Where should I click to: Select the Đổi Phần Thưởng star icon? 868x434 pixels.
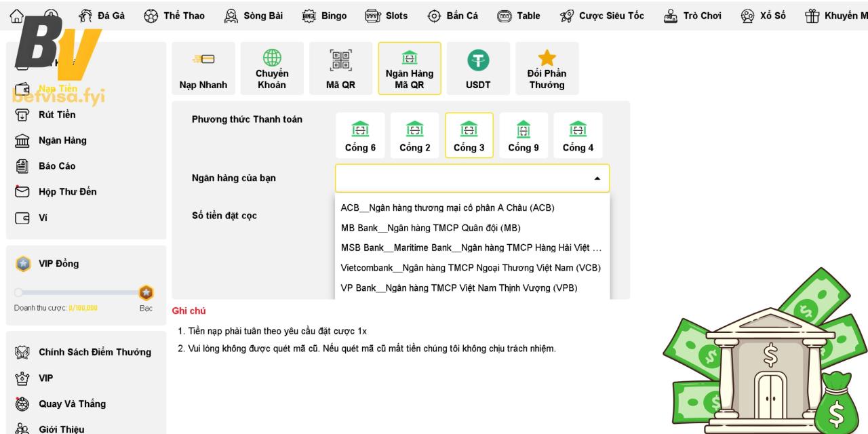[x=547, y=60]
